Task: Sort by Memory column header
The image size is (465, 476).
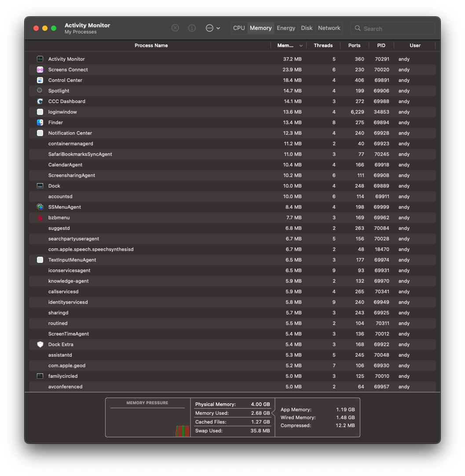Action: pyautogui.click(x=285, y=45)
